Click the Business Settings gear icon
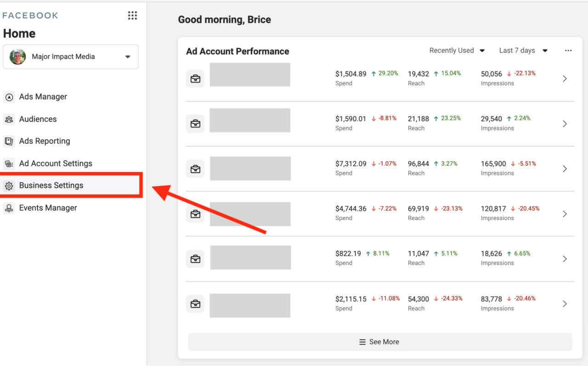 point(9,186)
